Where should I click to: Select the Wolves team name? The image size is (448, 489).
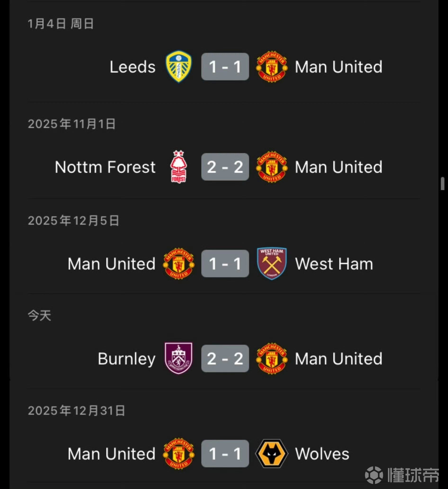coord(322,453)
